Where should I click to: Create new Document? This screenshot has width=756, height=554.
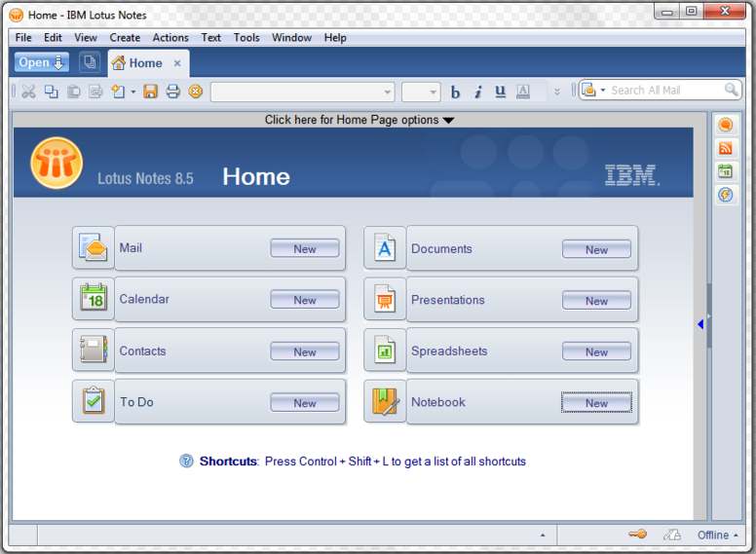click(596, 249)
